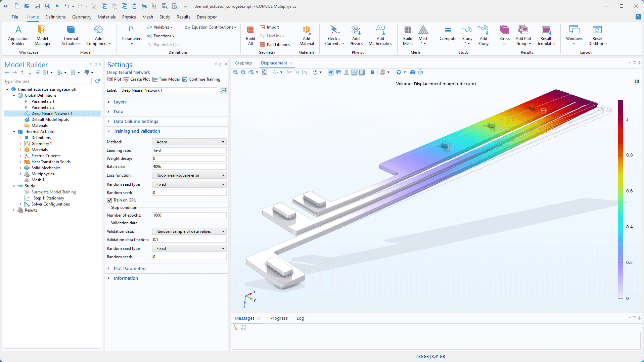The height and width of the screenshot is (362, 644).
Task: Click the lock view icon
Action: click(x=372, y=73)
